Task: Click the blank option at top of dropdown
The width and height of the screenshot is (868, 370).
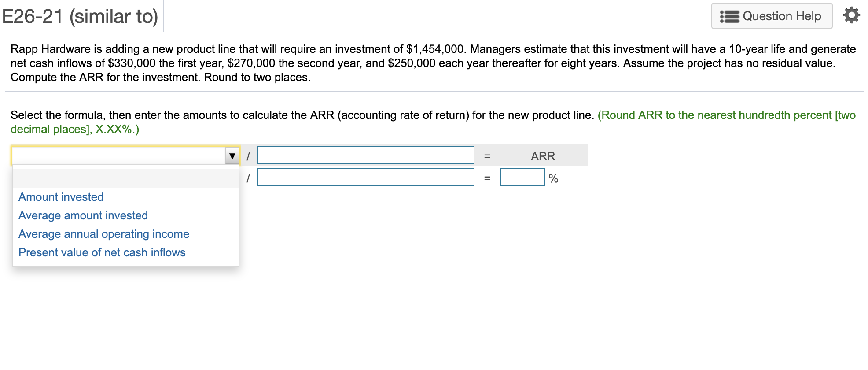Action: pyautogui.click(x=125, y=178)
